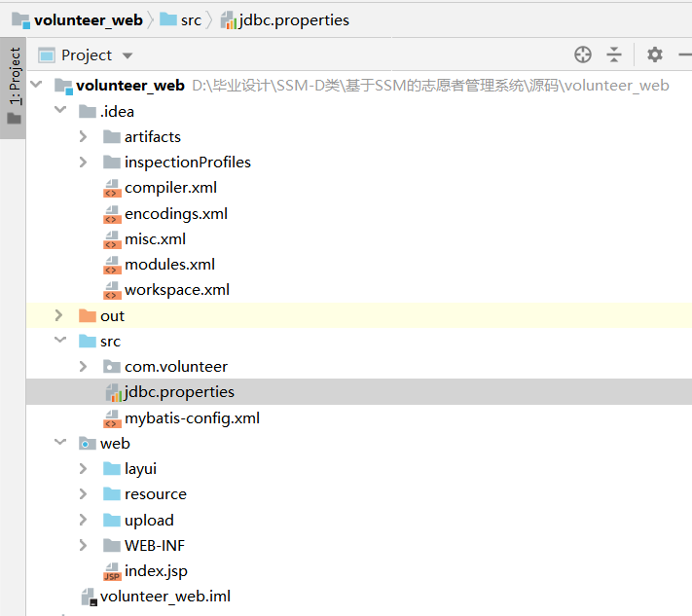This screenshot has width=692, height=616.
Task: Click the volunteer_web.iml module file icon
Action: point(88,597)
